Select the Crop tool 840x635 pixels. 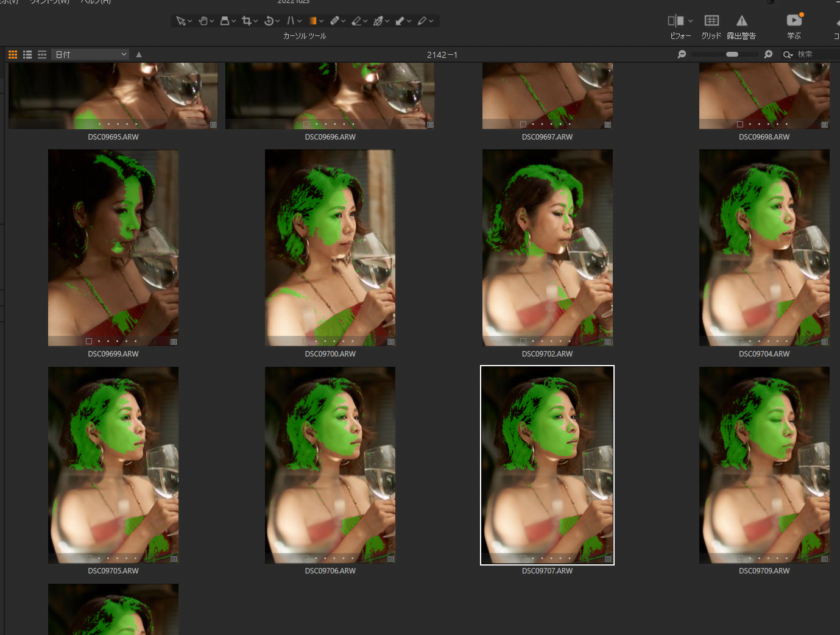(x=246, y=21)
